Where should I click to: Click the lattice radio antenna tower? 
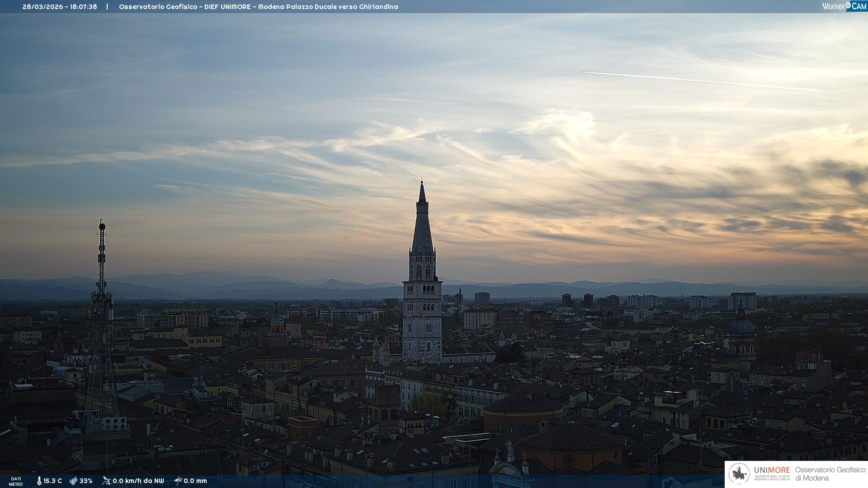101,316
